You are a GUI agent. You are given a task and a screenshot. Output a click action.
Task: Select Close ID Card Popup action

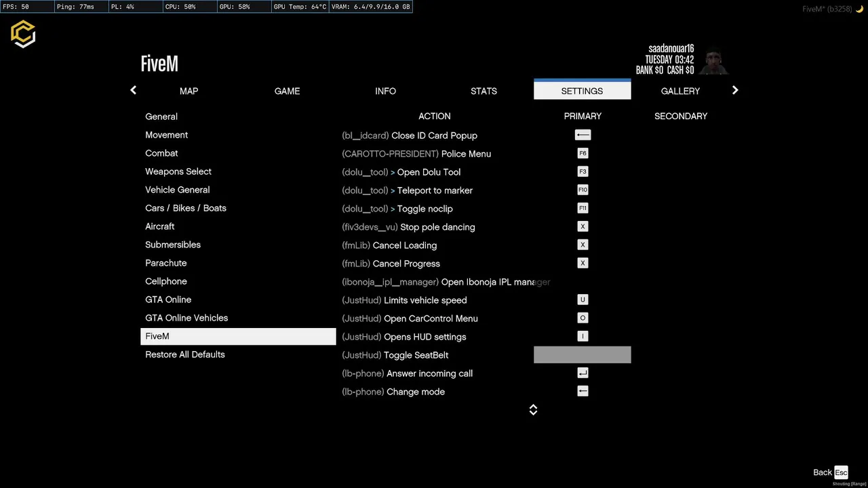pos(410,136)
